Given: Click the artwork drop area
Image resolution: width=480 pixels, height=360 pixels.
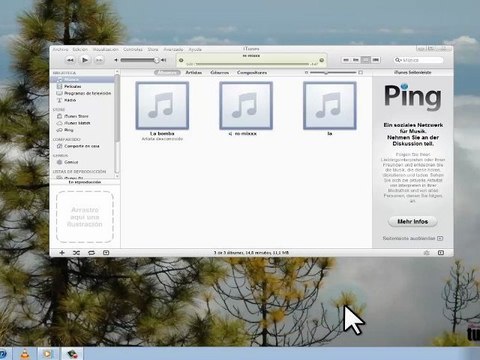Looking at the screenshot, I should (x=85, y=217).
